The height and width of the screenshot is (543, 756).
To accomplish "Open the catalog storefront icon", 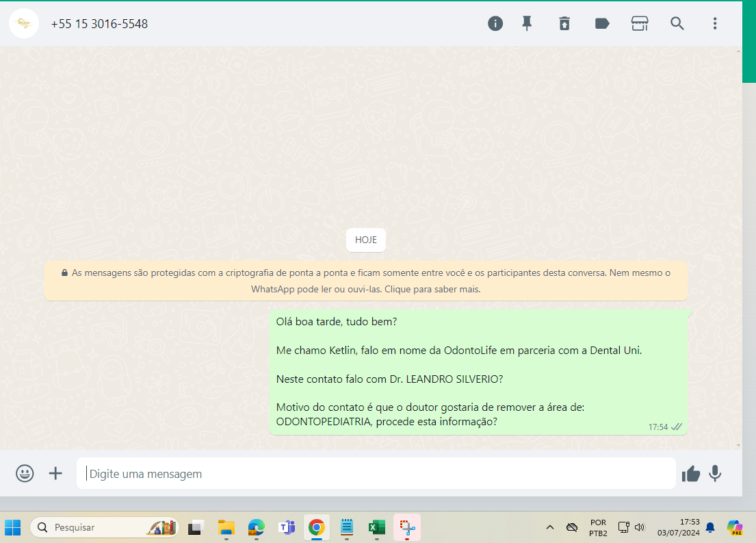I will tap(640, 24).
